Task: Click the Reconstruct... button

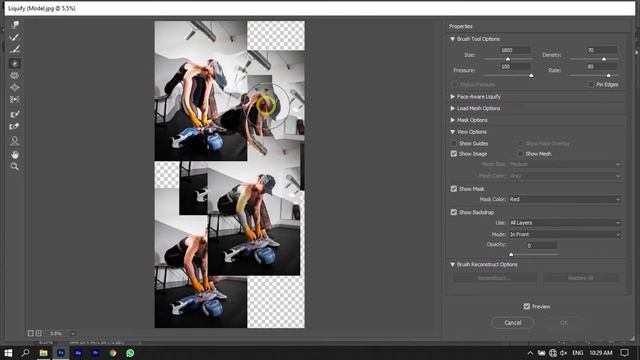Action: pos(494,278)
